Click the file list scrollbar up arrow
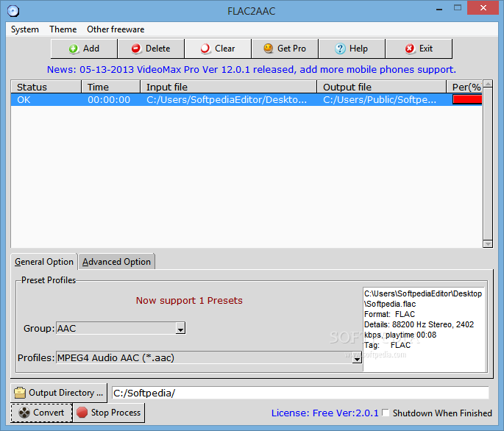Viewport: 504px width, 431px height. click(x=488, y=84)
